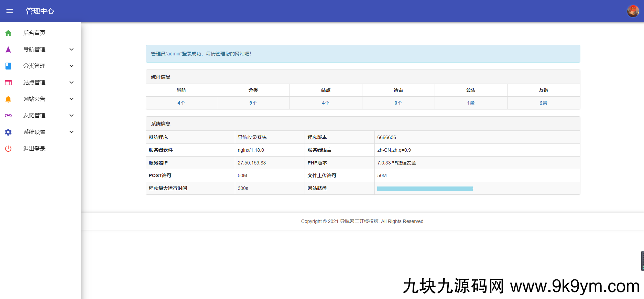Click the green home icon
Image resolution: width=644 pixels, height=299 pixels.
coord(8,33)
